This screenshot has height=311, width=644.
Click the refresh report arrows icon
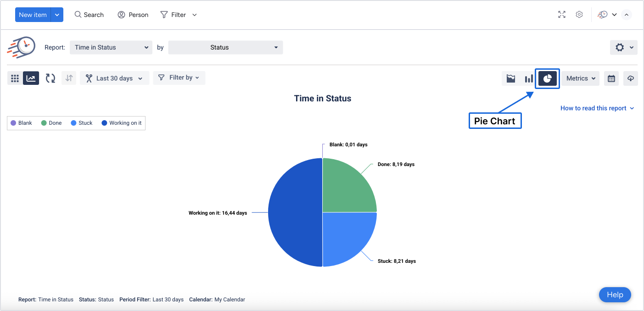50,78
